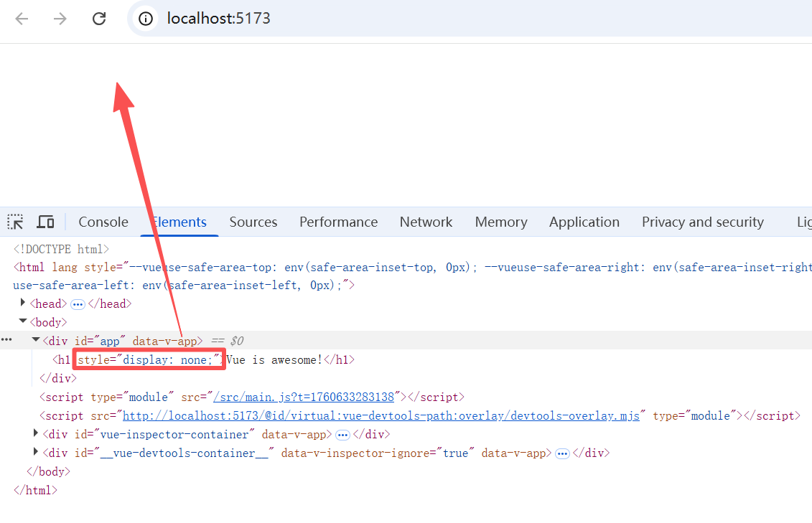812x523 pixels.
Task: Open the devtools-overlay.mjs script link
Action: [x=381, y=416]
